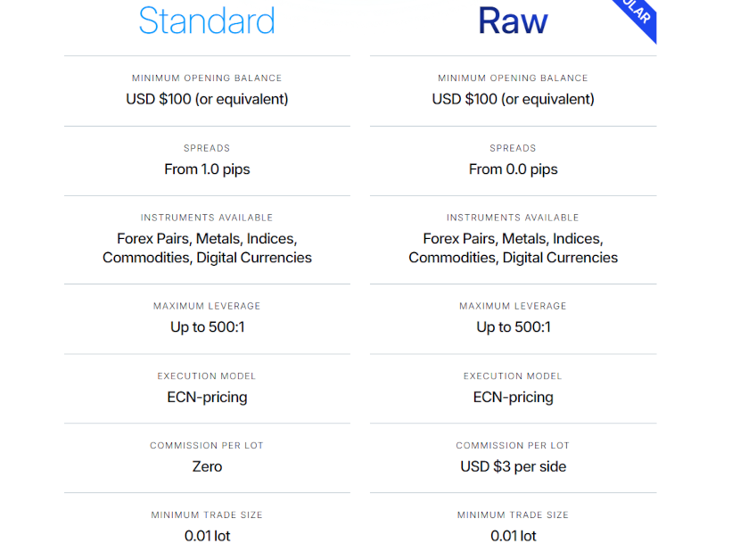732x560 pixels.
Task: Click Raw instruments available list text
Action: click(513, 248)
